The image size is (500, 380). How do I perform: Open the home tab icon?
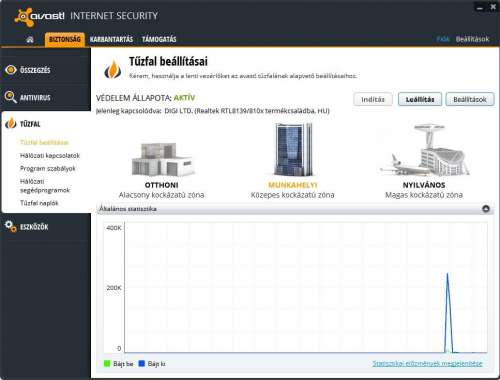(x=30, y=40)
